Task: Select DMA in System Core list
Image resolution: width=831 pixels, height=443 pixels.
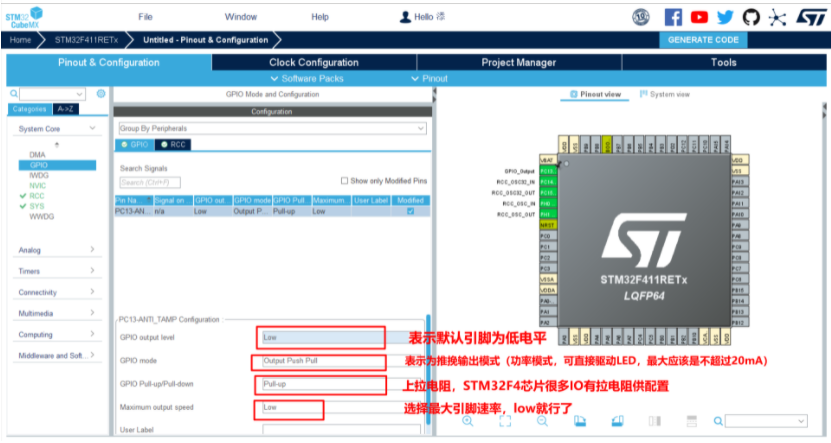Action: (x=37, y=155)
